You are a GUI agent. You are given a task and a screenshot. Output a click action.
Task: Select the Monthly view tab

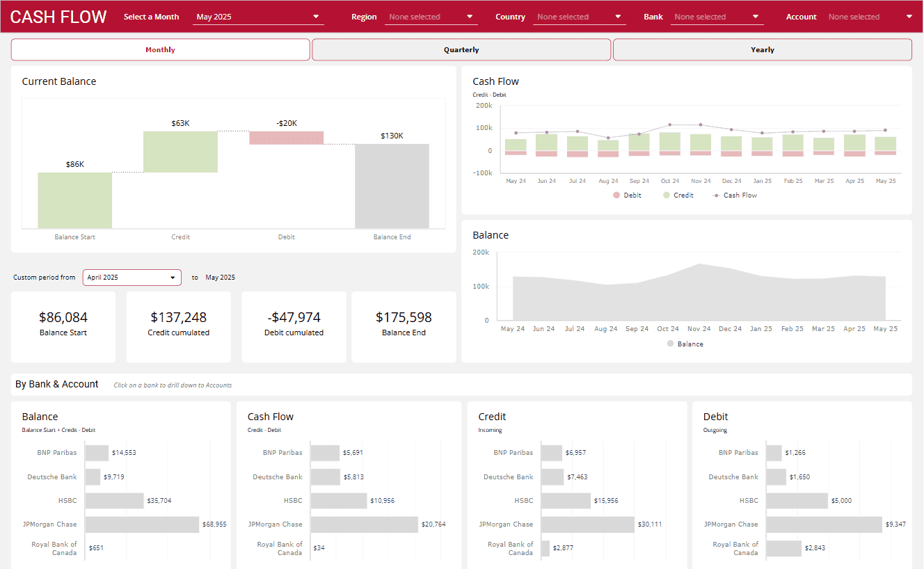tap(160, 49)
